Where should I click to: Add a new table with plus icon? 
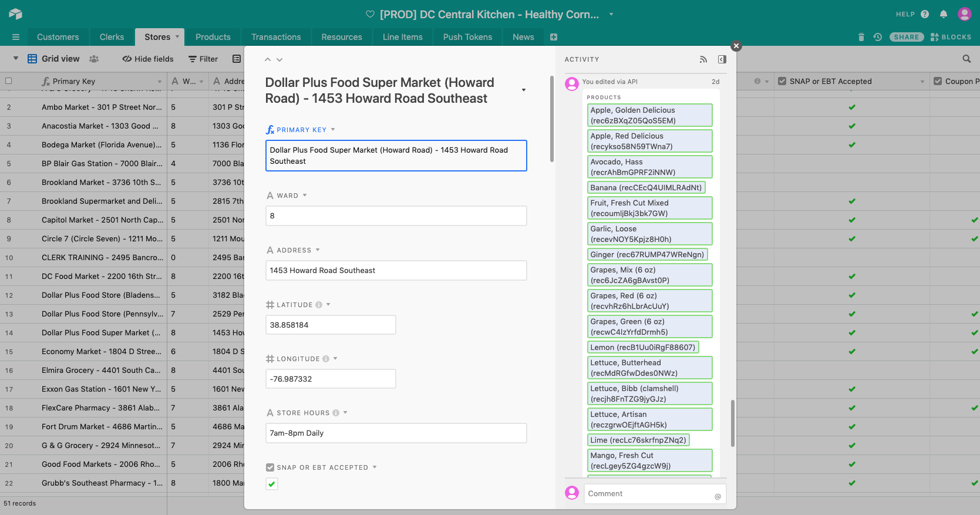click(x=553, y=37)
